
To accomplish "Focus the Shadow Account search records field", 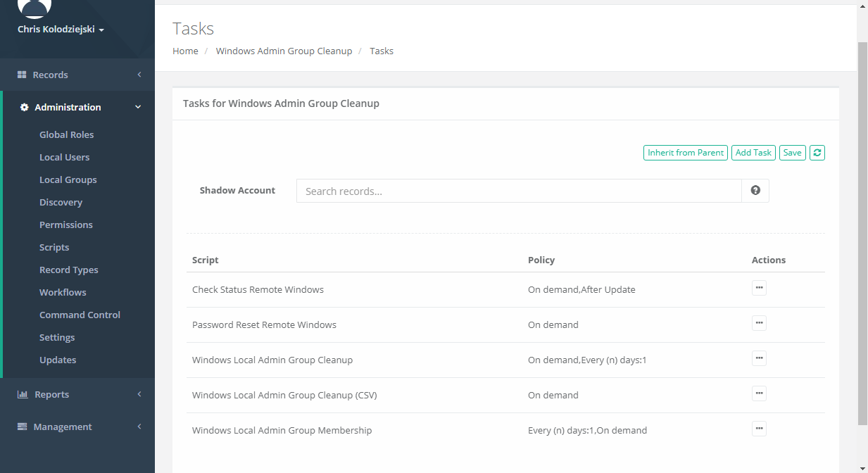I will (519, 191).
